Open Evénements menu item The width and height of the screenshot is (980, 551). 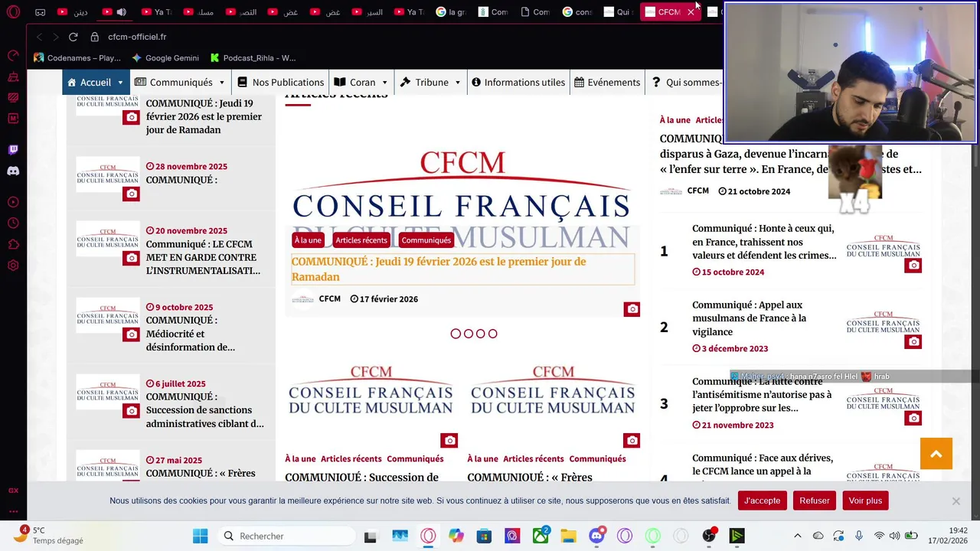click(x=607, y=83)
